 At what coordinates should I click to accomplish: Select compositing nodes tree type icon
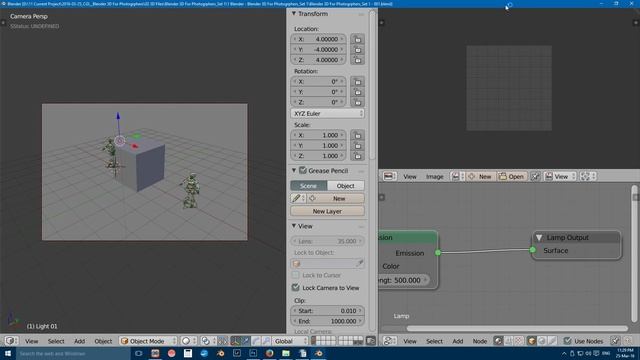click(x=509, y=341)
